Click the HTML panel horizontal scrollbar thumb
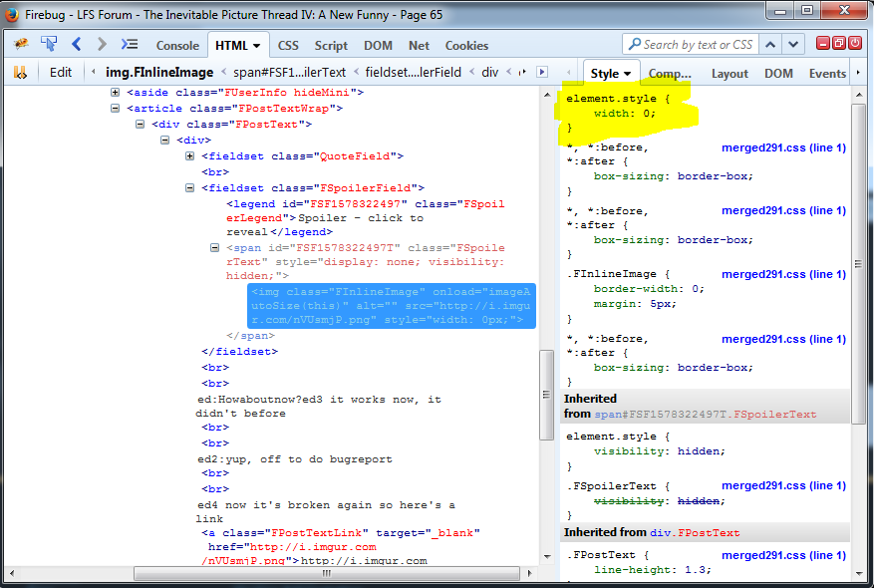Viewport: 874px width, 588px height. (327, 573)
